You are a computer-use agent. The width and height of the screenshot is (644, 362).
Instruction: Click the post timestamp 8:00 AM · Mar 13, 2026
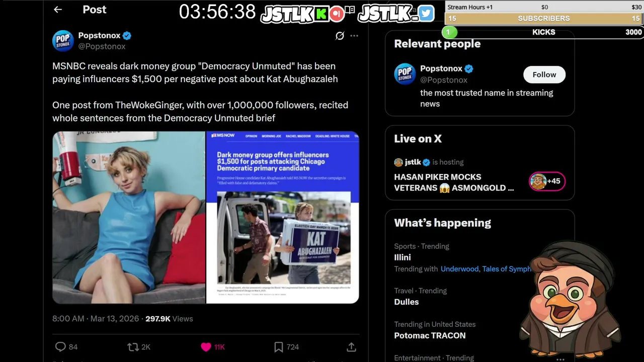(x=97, y=319)
